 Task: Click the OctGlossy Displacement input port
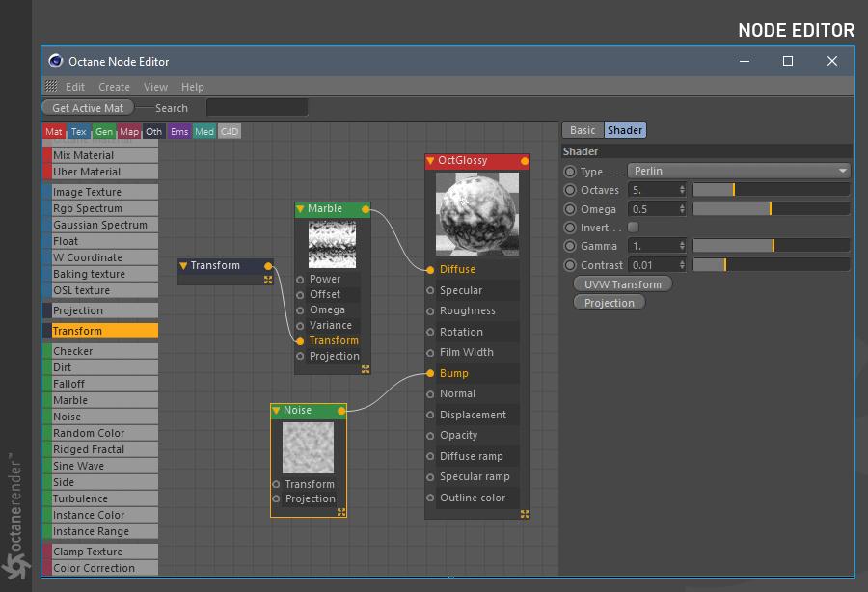[430, 415]
